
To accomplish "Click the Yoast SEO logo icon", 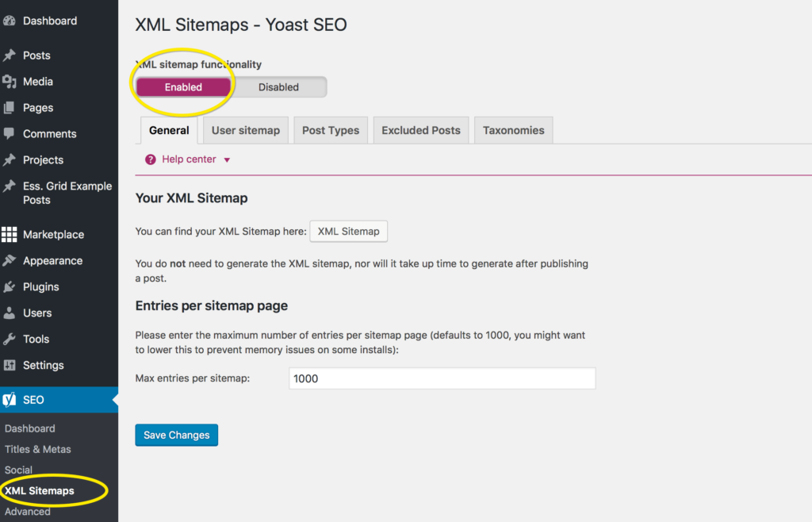I will (9, 400).
